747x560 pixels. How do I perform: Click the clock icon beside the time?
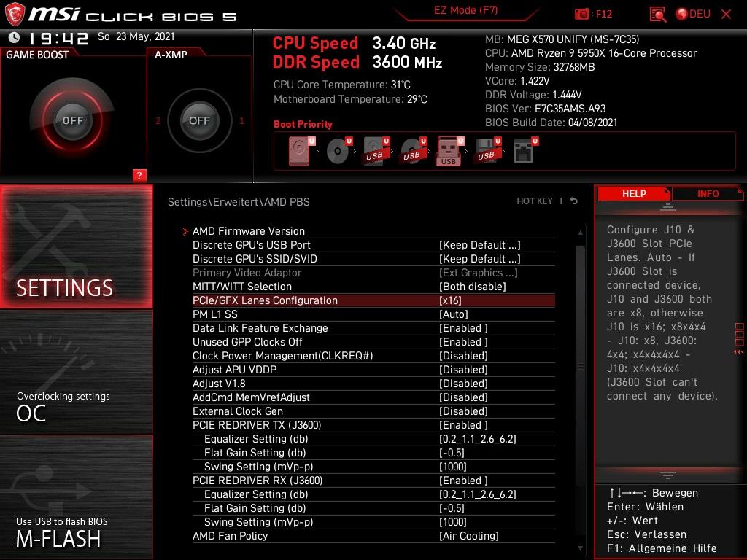pyautogui.click(x=14, y=37)
